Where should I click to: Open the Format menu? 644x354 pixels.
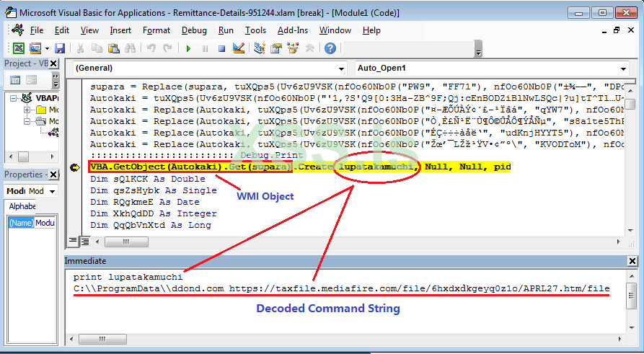coord(156,30)
